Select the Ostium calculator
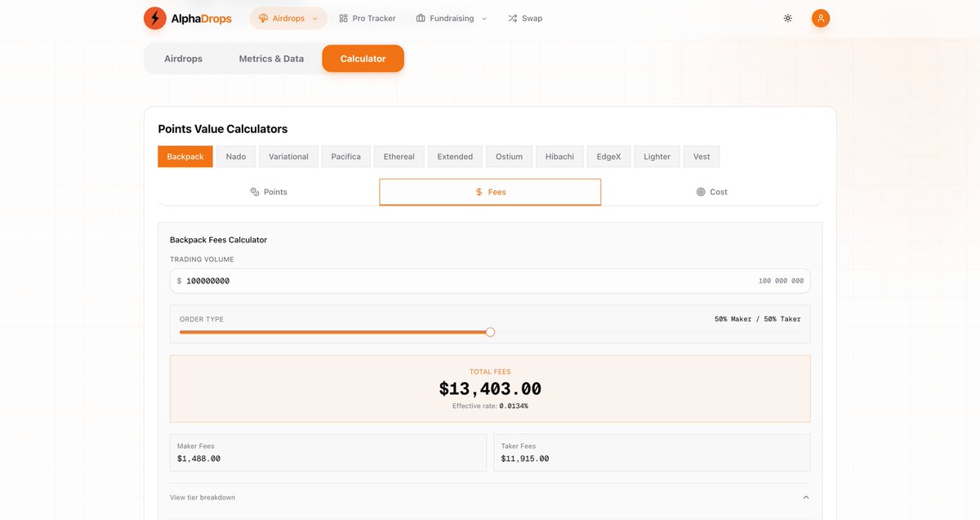The height and width of the screenshot is (520, 980). (x=510, y=157)
